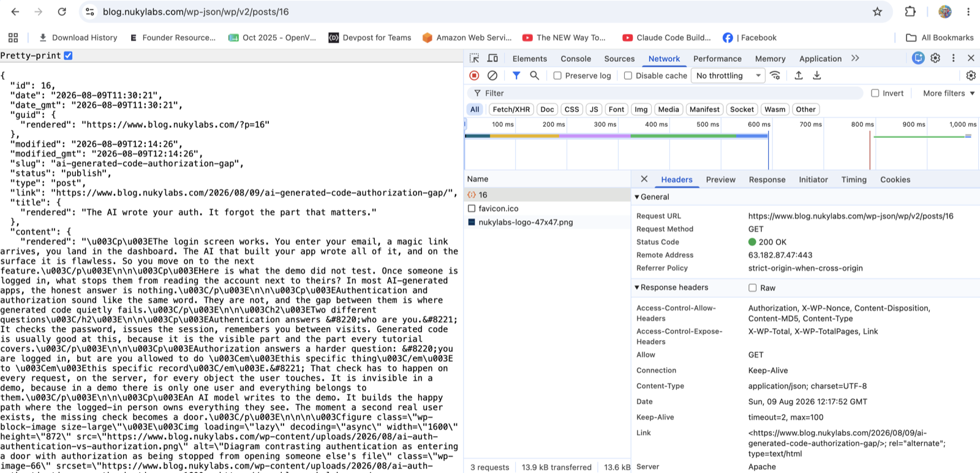Viewport: 980px width, 473px height.
Task: Open DevTools customize three-dot menu
Action: click(953, 58)
